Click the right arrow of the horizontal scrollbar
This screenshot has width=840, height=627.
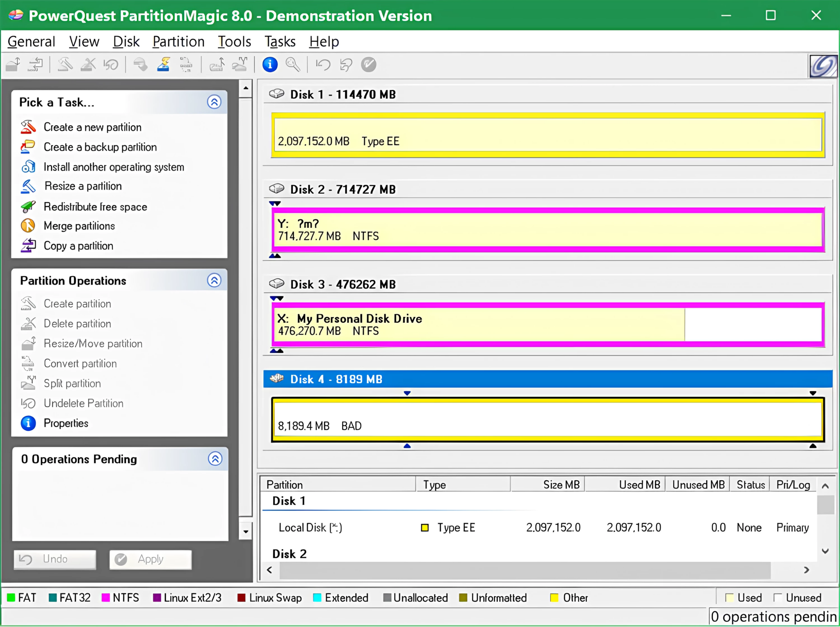coord(806,570)
